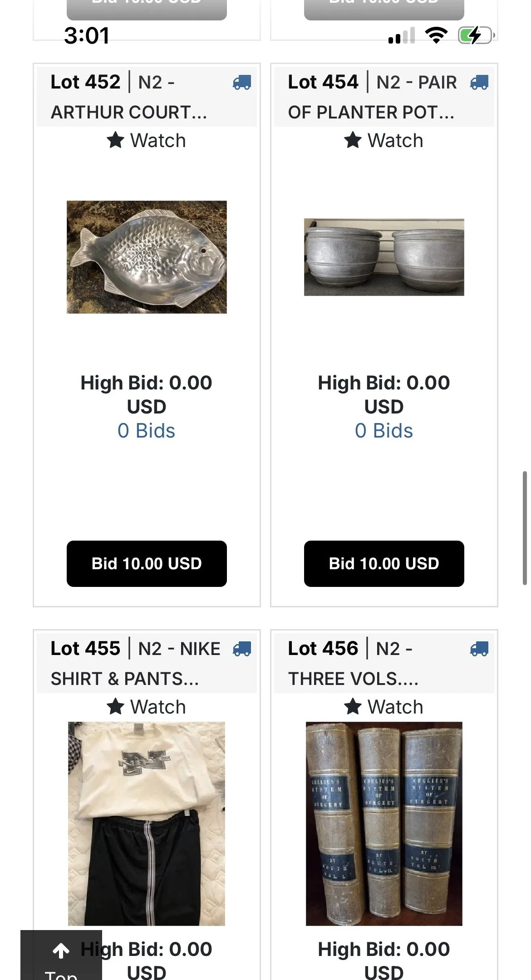Bid 10.00 USD on Arthur Court lot

tap(147, 563)
